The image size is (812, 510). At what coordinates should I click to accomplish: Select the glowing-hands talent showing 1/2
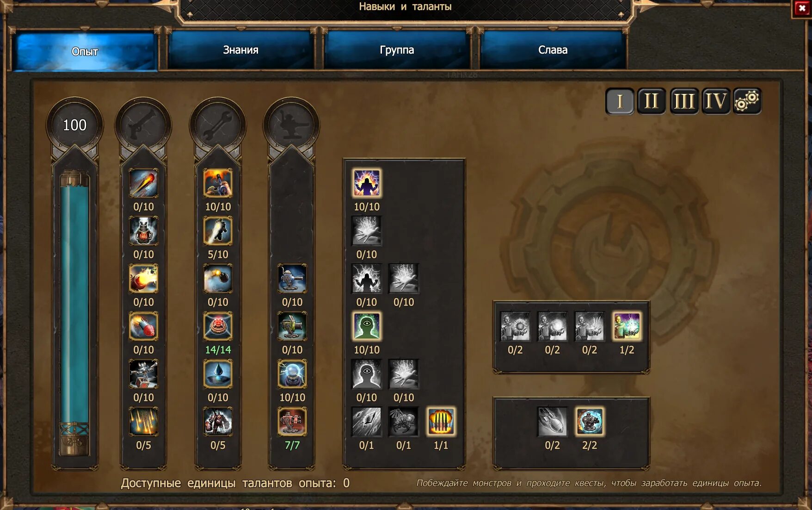(627, 326)
